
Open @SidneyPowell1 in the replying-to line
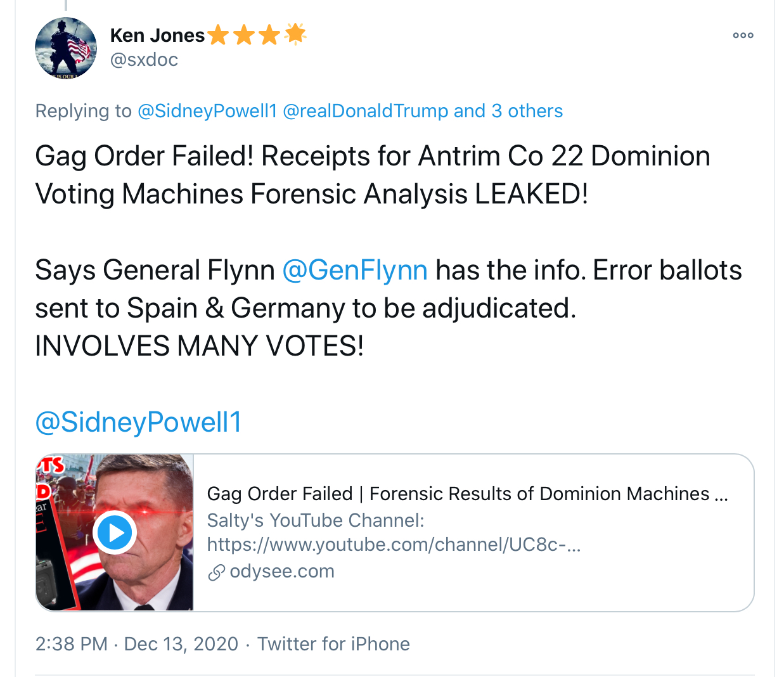[207, 111]
